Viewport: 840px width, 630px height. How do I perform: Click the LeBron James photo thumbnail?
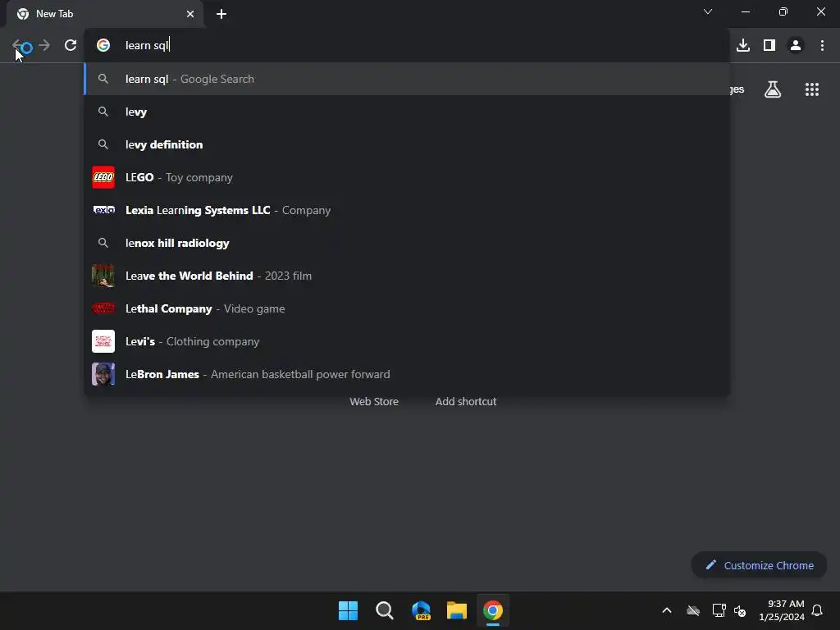pyautogui.click(x=103, y=374)
